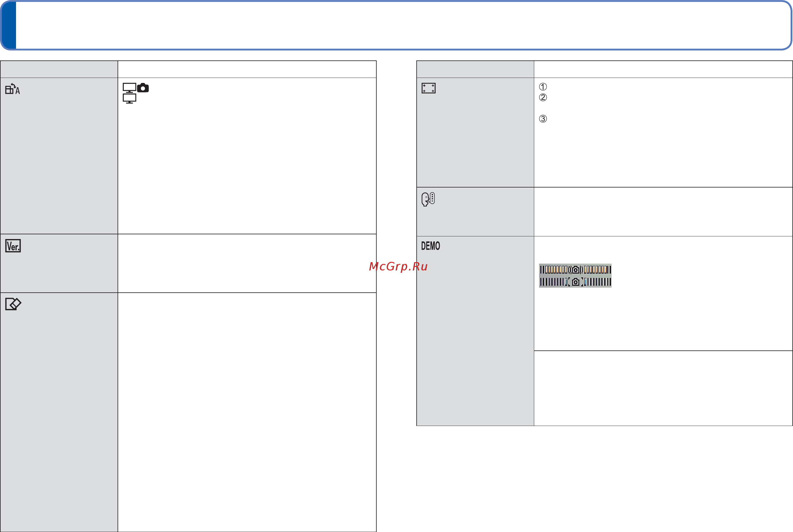Open the Ver. version display icon
The width and height of the screenshot is (793, 532).
coord(13,246)
